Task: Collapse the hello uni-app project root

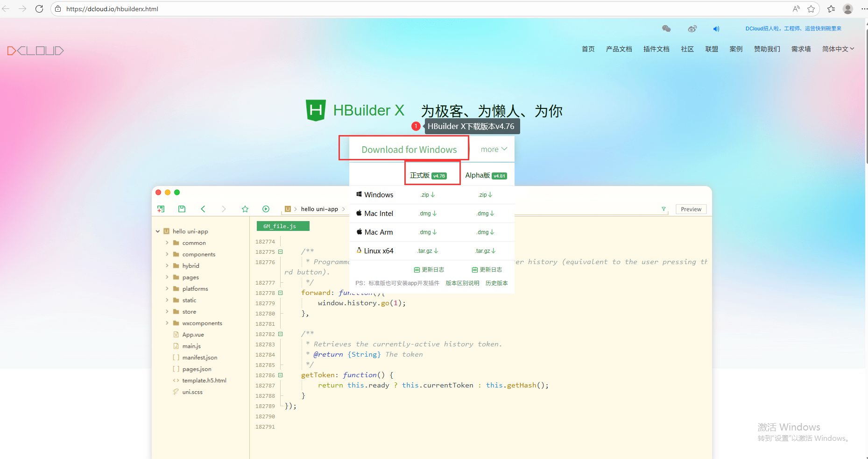Action: pyautogui.click(x=158, y=231)
